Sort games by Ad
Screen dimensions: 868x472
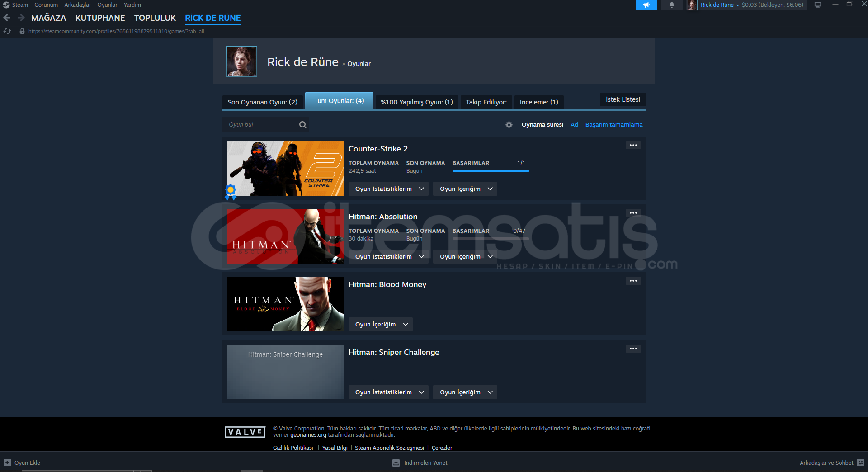point(574,125)
